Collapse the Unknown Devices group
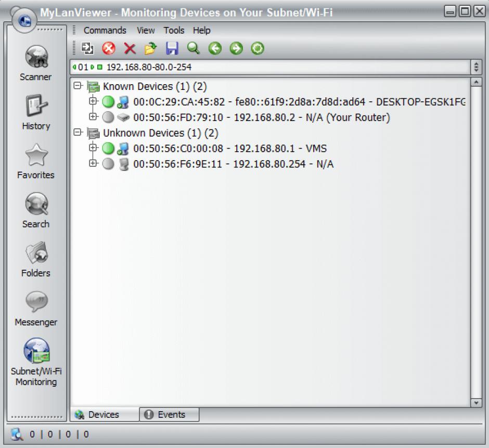 pyautogui.click(x=78, y=132)
